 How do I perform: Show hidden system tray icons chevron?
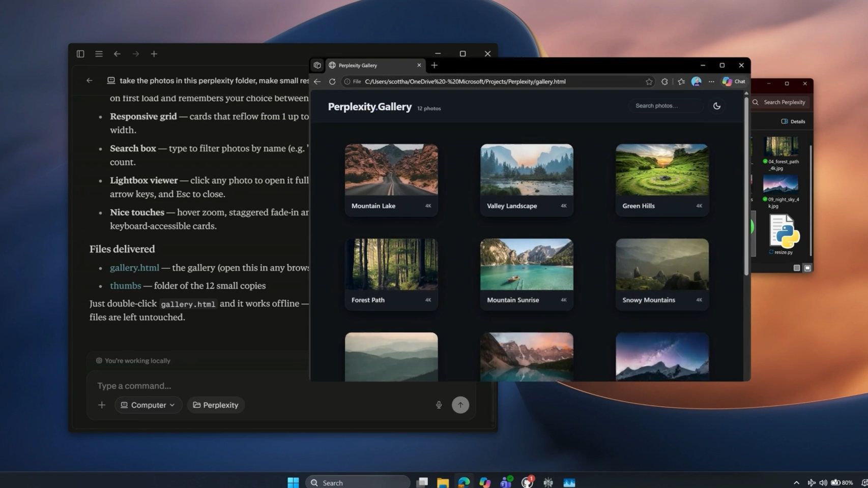coord(796,482)
